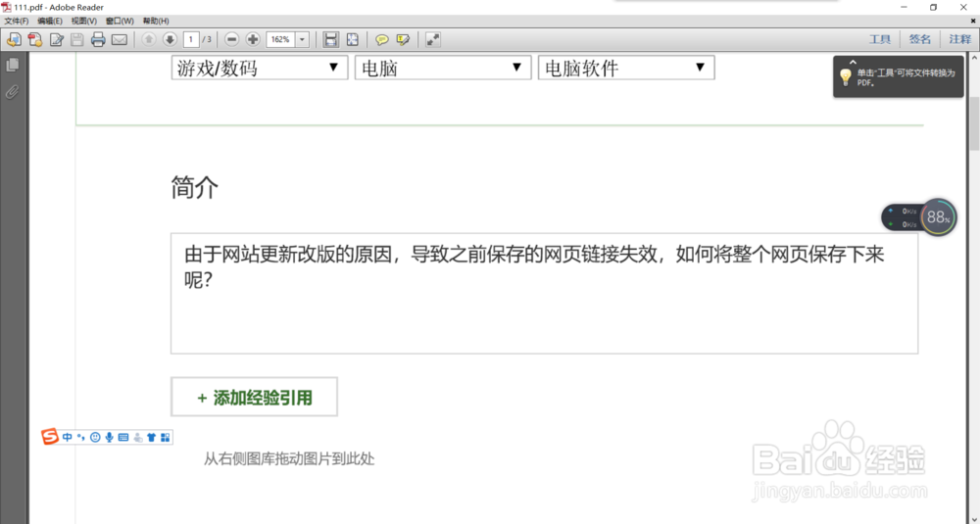The image size is (980, 524).
Task: Switch to read mode icon
Action: (433, 39)
